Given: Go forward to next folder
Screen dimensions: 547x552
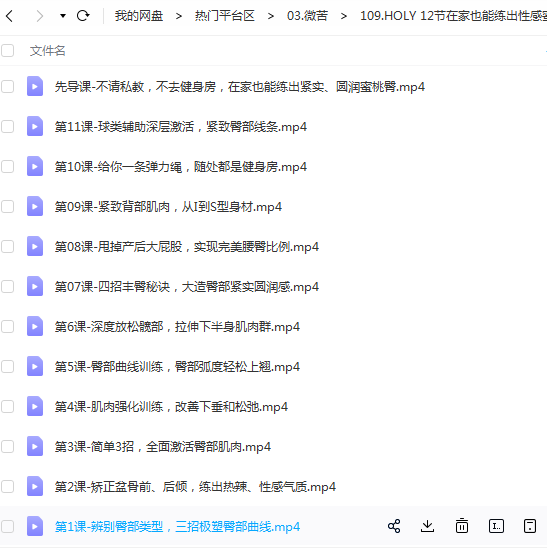Looking at the screenshot, I should pyautogui.click(x=40, y=16).
